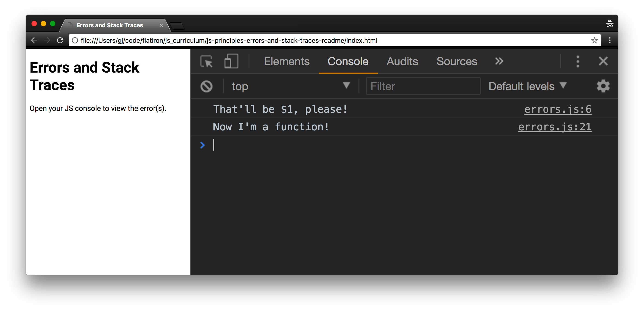Reload the page
This screenshot has height=312, width=644.
coord(60,40)
